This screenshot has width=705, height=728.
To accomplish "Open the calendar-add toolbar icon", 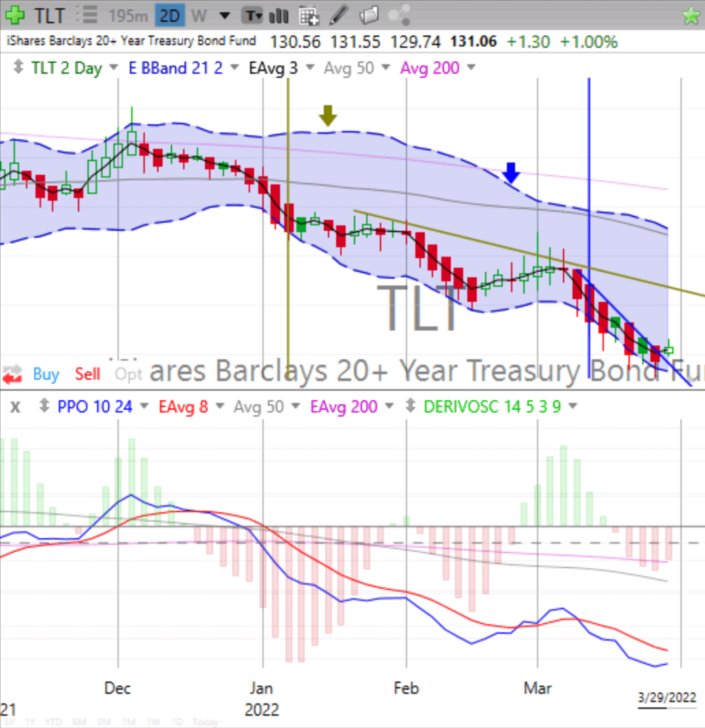I will point(307,15).
